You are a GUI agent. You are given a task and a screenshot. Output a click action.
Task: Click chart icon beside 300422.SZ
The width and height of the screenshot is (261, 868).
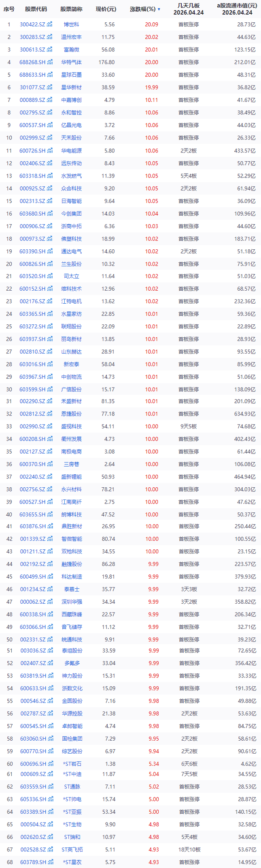point(49,24)
